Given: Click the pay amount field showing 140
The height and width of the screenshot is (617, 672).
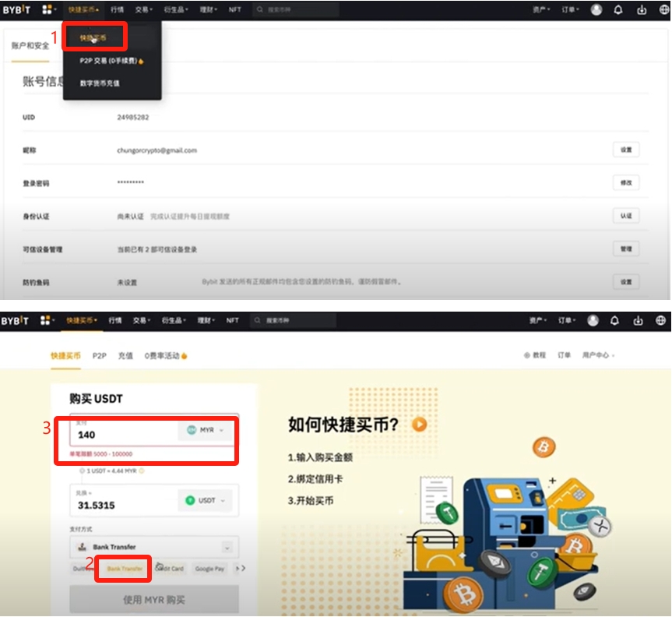Looking at the screenshot, I should [125, 432].
